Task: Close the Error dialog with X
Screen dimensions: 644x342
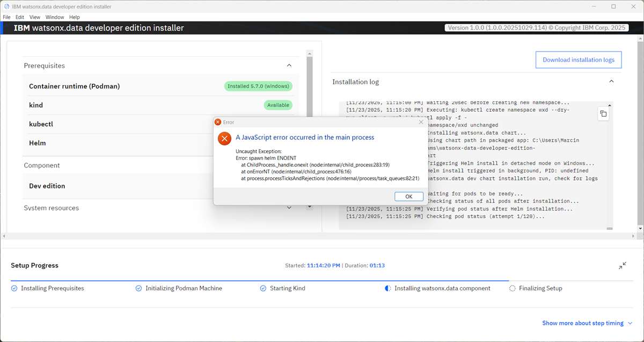Action: tap(421, 122)
